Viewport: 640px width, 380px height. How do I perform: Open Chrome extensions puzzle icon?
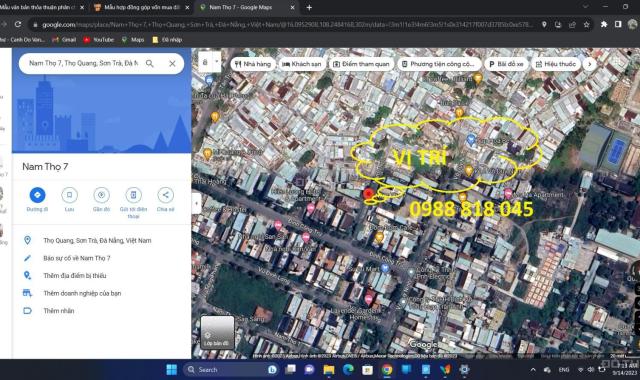point(604,24)
